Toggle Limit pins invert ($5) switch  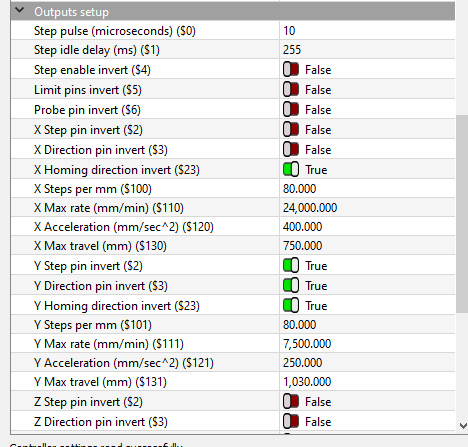click(291, 90)
